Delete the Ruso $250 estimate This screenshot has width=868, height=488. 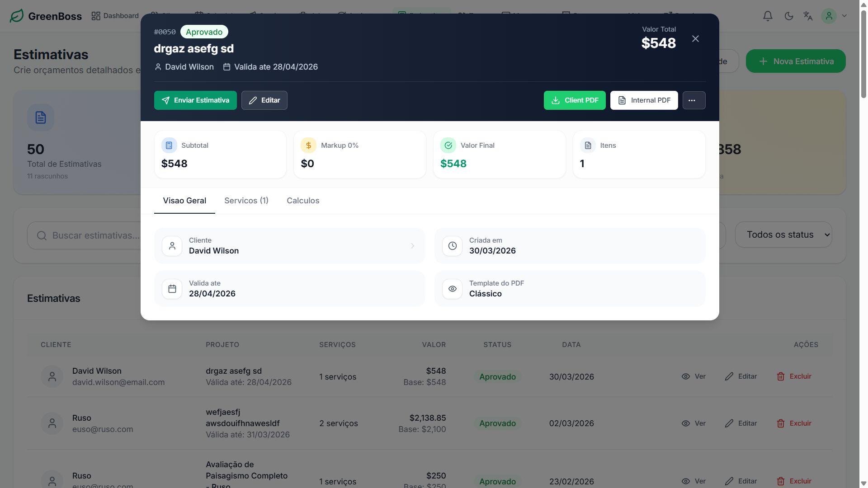[x=794, y=481]
